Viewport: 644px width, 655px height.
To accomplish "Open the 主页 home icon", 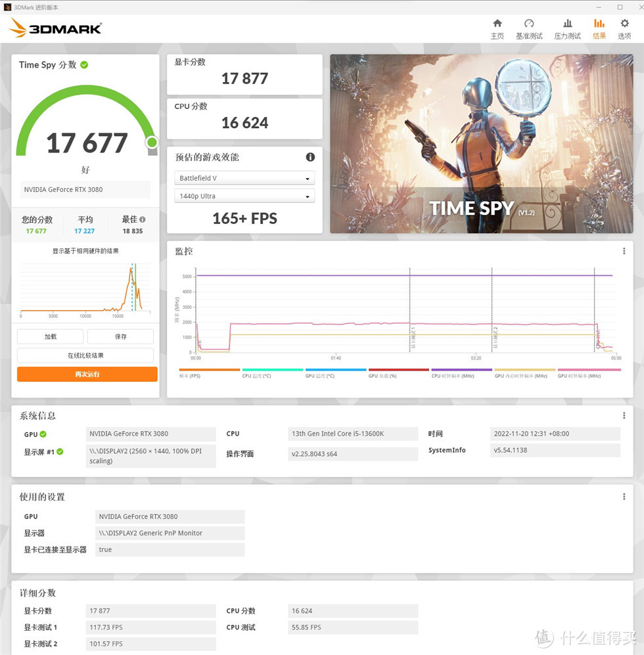I will [497, 28].
